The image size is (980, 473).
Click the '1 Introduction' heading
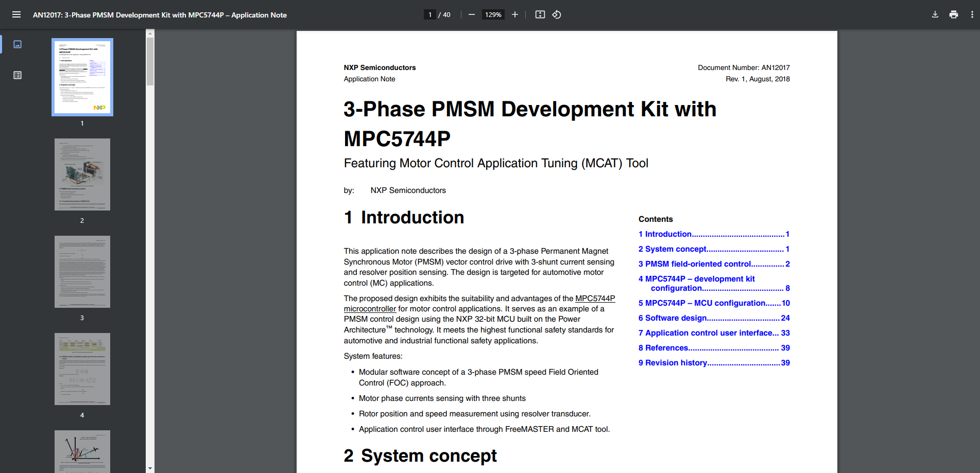(x=404, y=217)
